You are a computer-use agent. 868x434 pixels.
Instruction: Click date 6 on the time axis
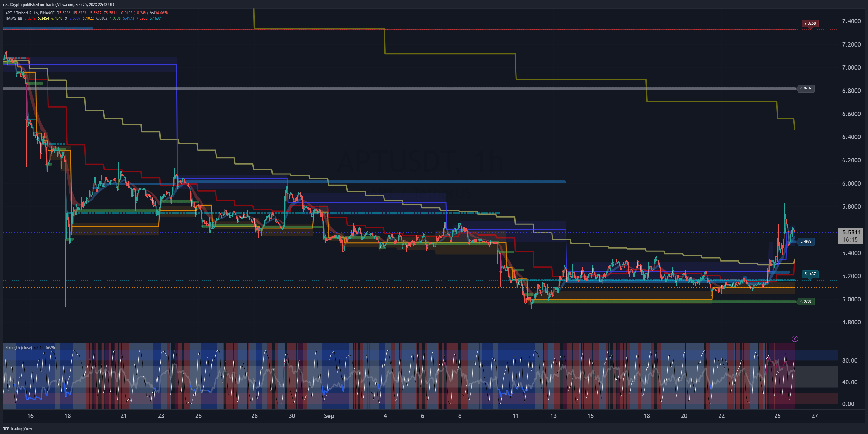(x=422, y=416)
